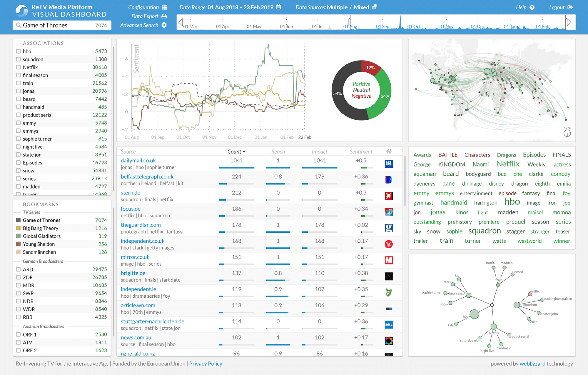Viewport: 588px width, 375px height.
Task: Toggle the ORF 1 broadcaster checkbox
Action: tap(18, 334)
